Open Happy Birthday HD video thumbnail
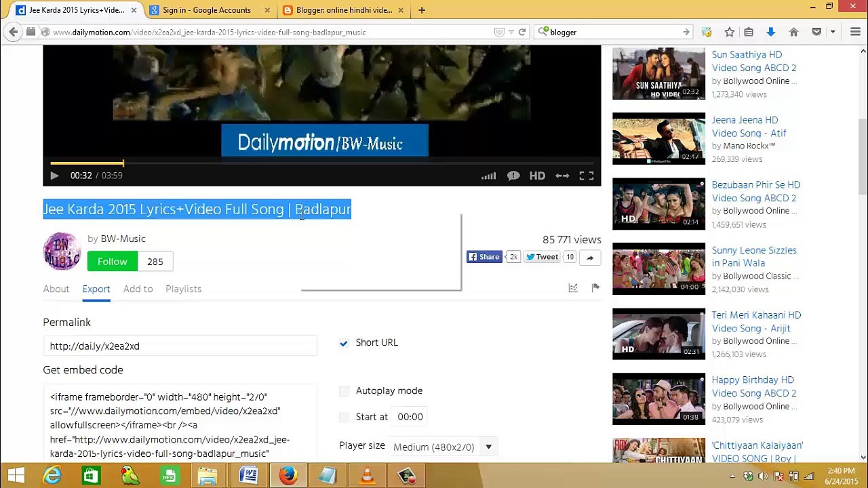 pos(658,399)
